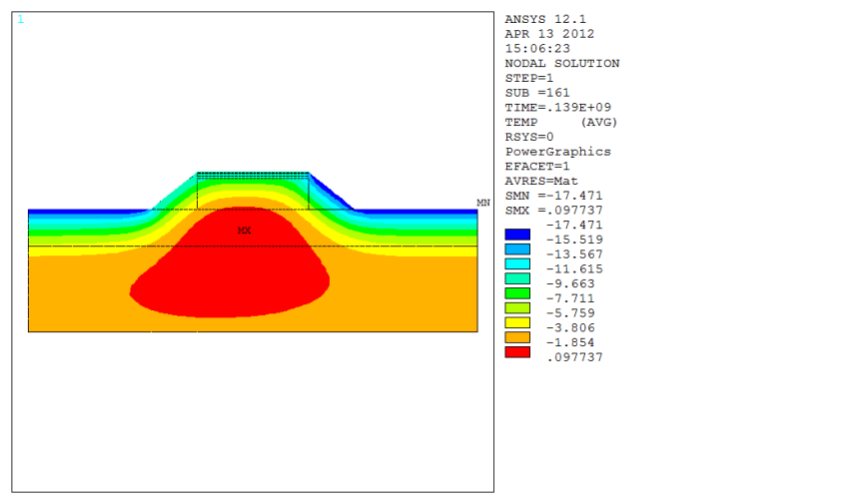
Task: Click the hatched embankment top surface
Action: [x=253, y=175]
